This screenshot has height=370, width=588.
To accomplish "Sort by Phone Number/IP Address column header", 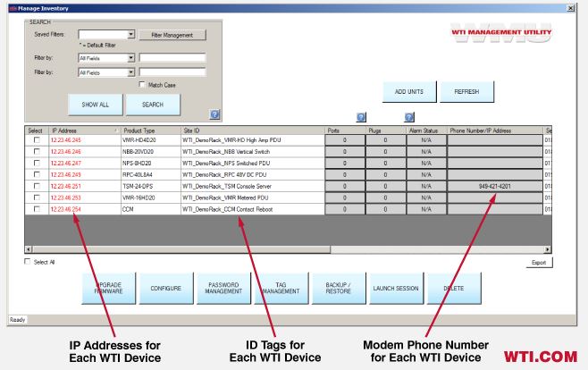I will point(495,130).
